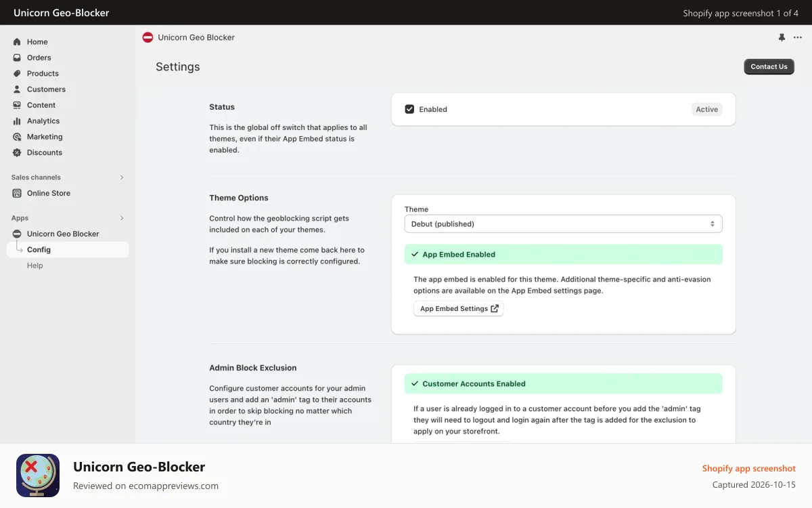Select the Config sub-item under Unicorn Geo Blocker
The image size is (812, 508).
68,249
